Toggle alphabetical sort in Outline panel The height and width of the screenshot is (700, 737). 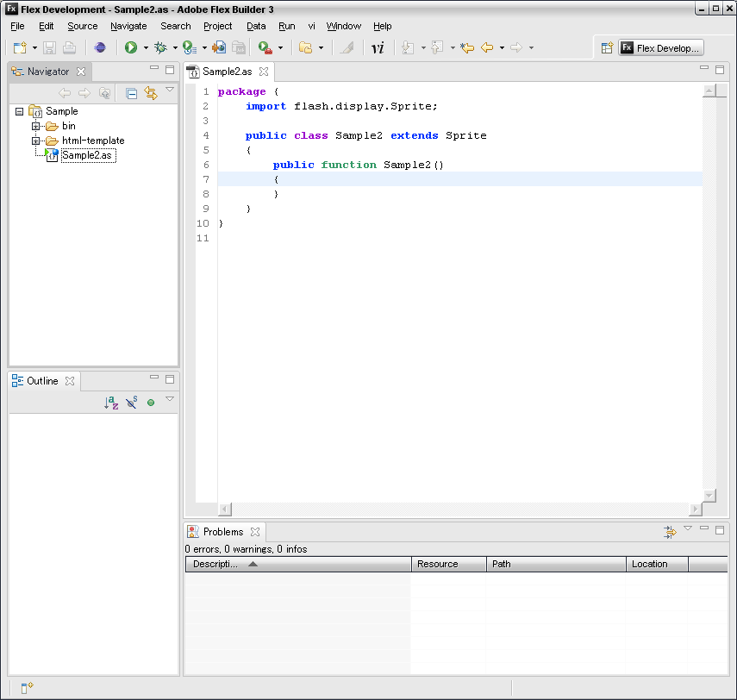point(111,403)
